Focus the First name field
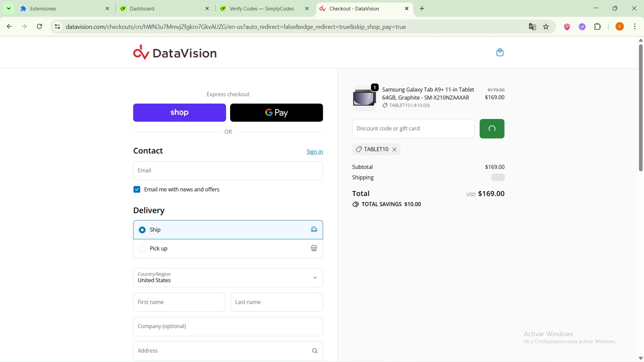Viewport: 644px width, 362px height. pos(179,302)
